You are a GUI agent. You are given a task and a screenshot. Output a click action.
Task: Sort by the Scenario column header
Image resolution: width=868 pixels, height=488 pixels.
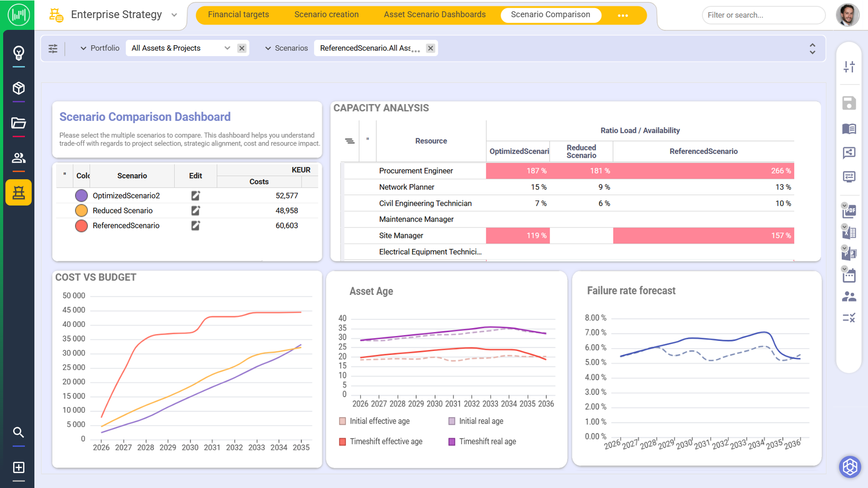pos(132,175)
